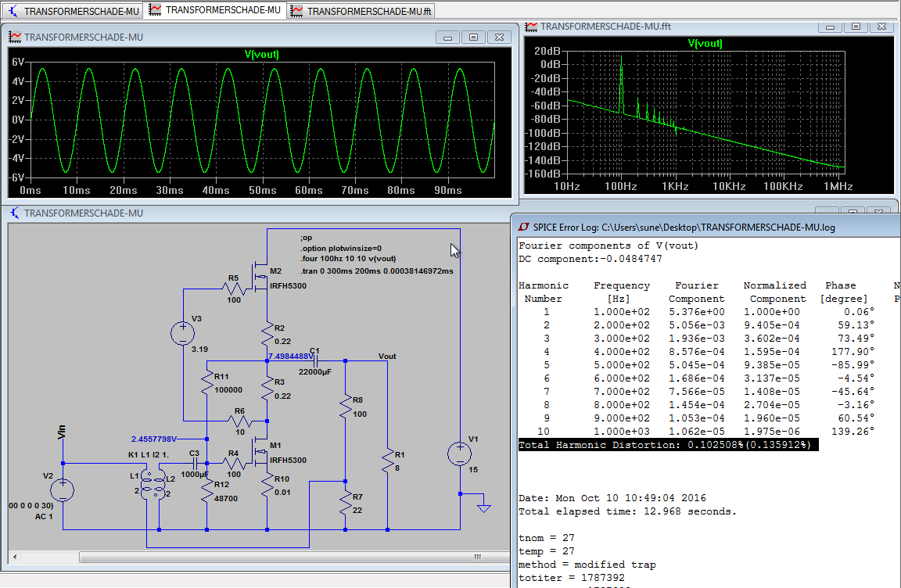Click schematic window title bar icon

pyautogui.click(x=15, y=213)
